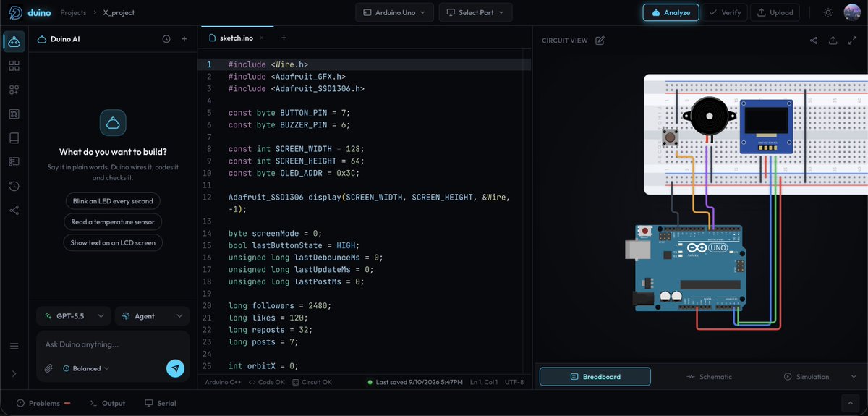Click the last saved timestamp status
The width and height of the screenshot is (868, 416).
point(415,382)
